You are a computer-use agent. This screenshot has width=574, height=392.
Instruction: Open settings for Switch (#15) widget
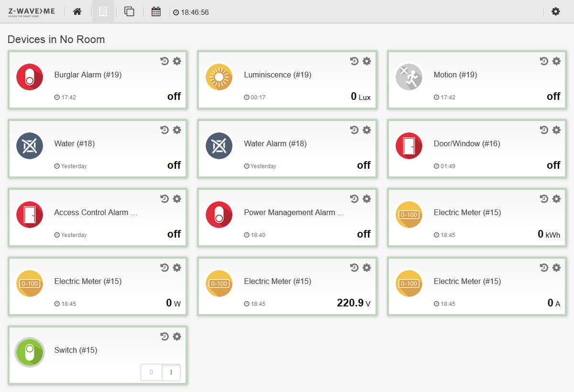(x=177, y=337)
